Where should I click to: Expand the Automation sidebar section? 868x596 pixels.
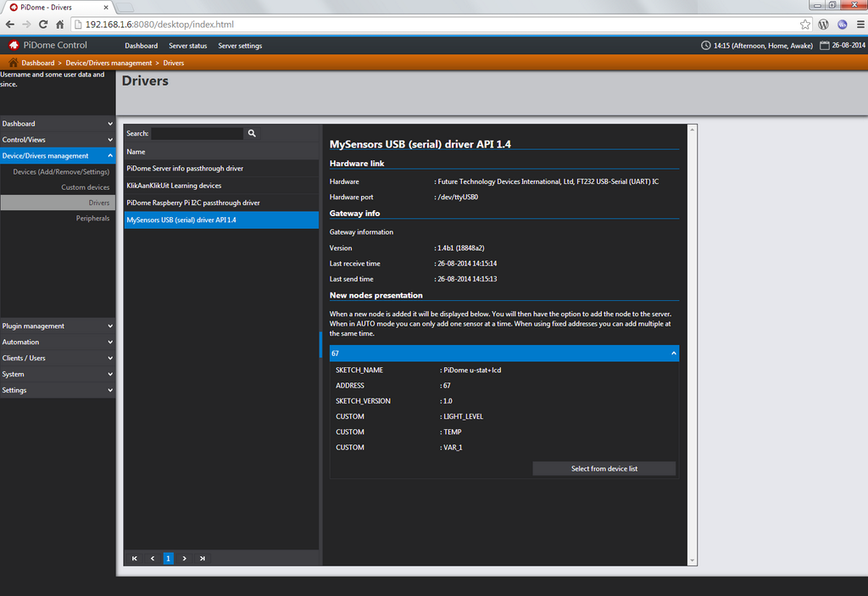pyautogui.click(x=58, y=342)
